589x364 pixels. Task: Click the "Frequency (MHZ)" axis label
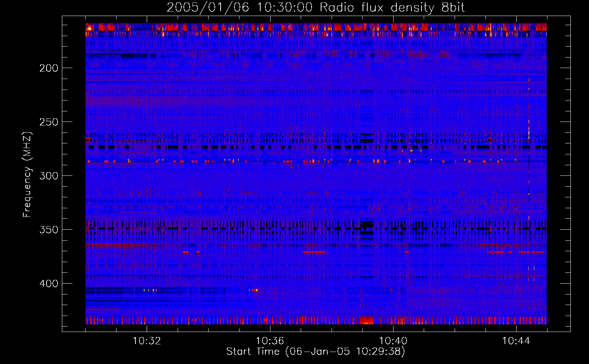pos(27,174)
